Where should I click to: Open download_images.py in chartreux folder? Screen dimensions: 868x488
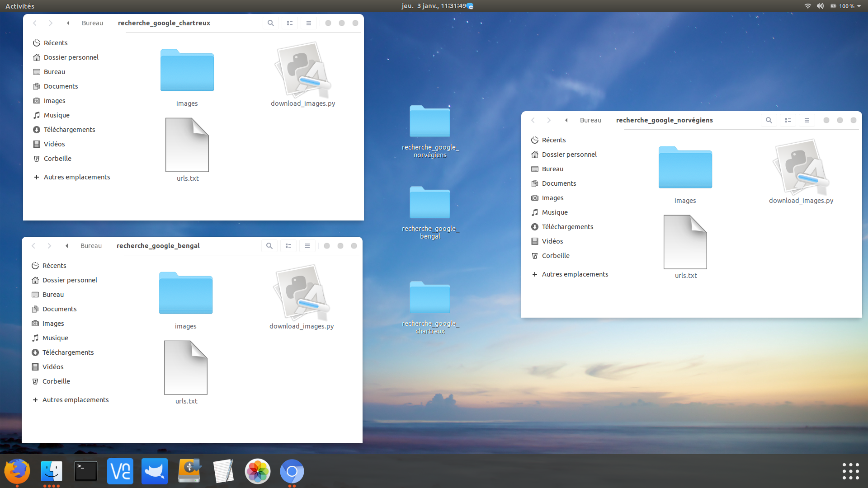[302, 72]
